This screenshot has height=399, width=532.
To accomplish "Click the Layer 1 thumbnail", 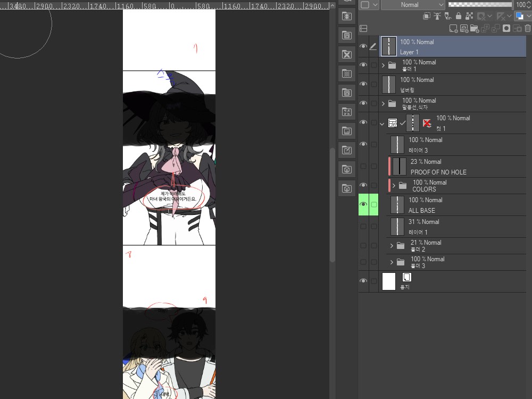I will coord(389,46).
